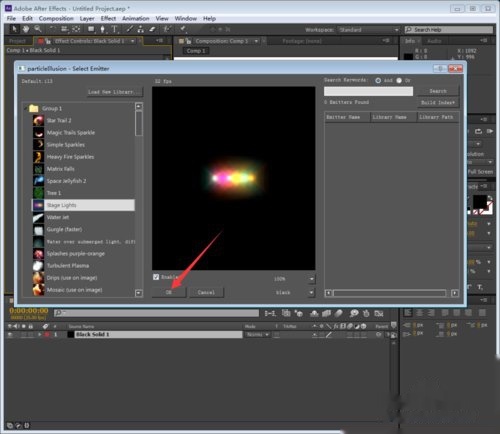
Task: Select the Pan Behind tool
Action: pyautogui.click(x=76, y=29)
